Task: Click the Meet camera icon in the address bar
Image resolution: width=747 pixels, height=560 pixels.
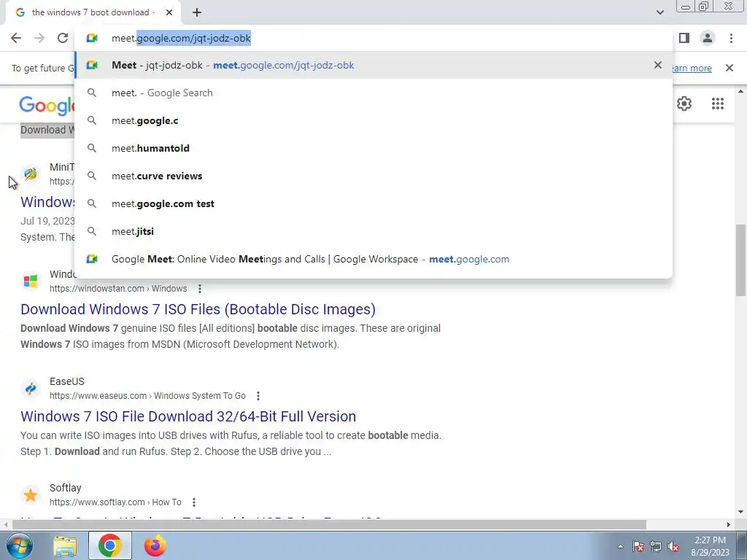Action: 92,38
